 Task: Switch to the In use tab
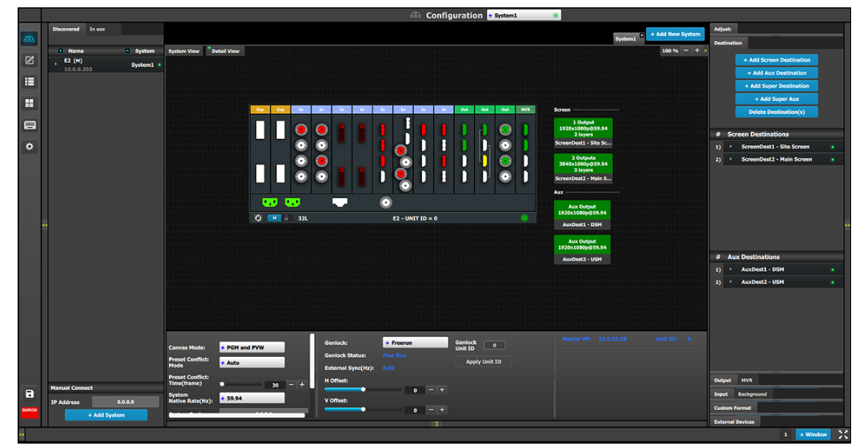coord(98,29)
